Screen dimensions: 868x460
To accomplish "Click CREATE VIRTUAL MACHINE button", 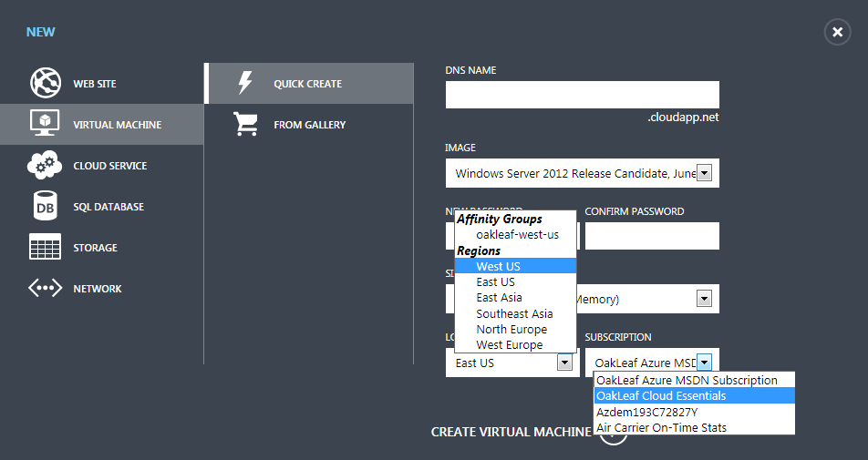I will click(511, 432).
